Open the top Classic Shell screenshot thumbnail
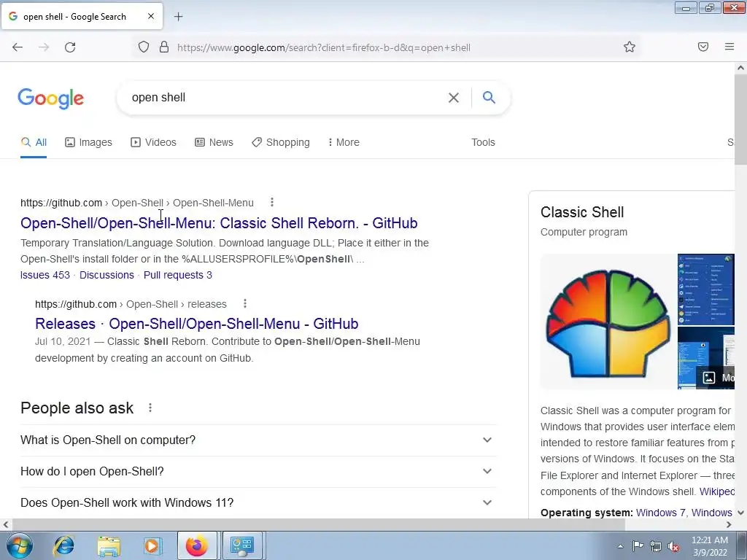 (706, 289)
